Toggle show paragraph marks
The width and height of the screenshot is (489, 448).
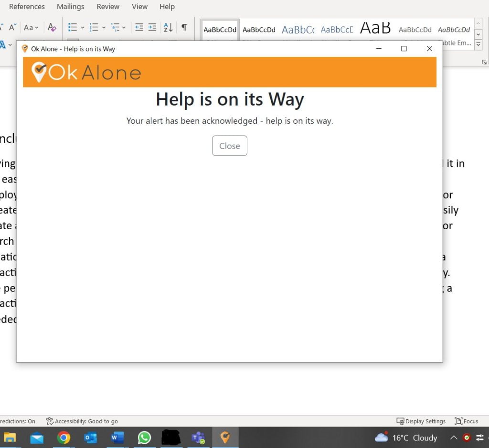[184, 27]
